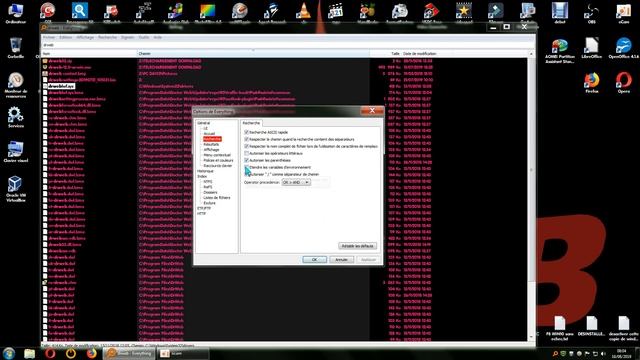Select Raccourcis clavier in the options tree

click(218, 166)
